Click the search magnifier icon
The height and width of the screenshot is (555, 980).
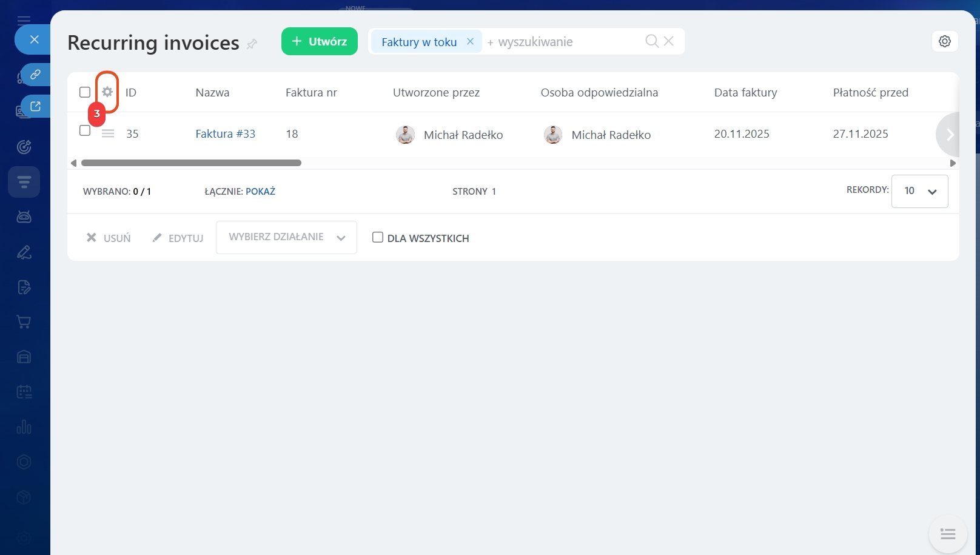coord(651,41)
